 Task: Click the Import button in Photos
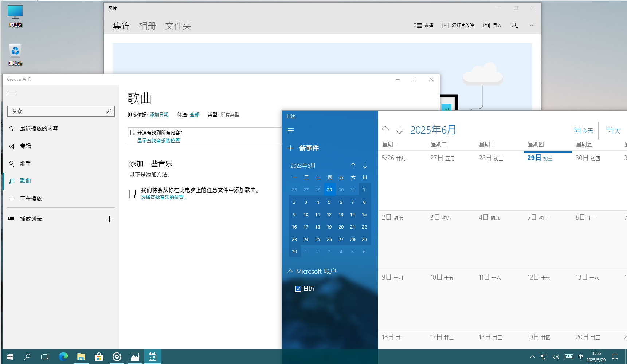pyautogui.click(x=492, y=25)
